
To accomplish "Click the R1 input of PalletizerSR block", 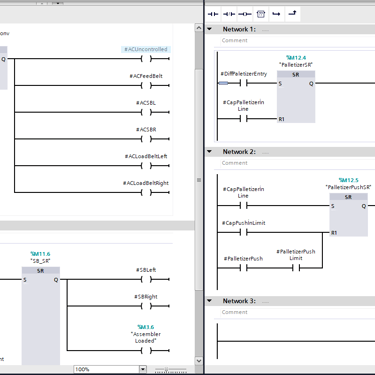I will pyautogui.click(x=282, y=119).
